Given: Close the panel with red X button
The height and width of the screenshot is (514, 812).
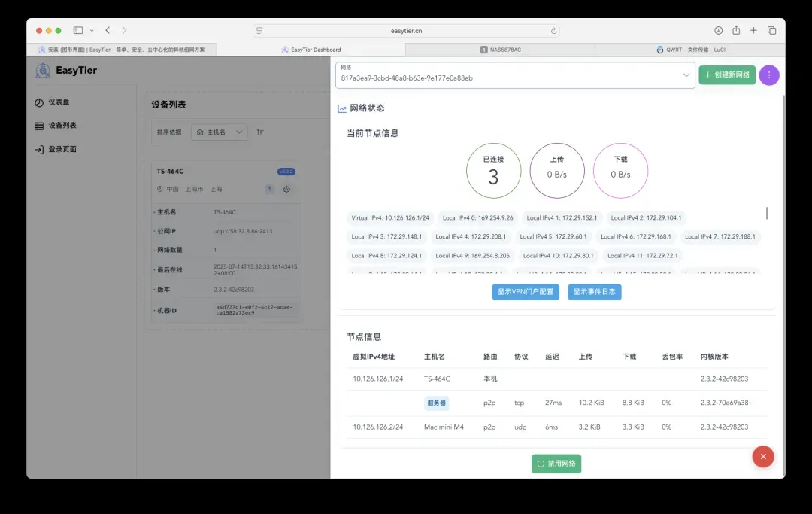Looking at the screenshot, I should [762, 456].
